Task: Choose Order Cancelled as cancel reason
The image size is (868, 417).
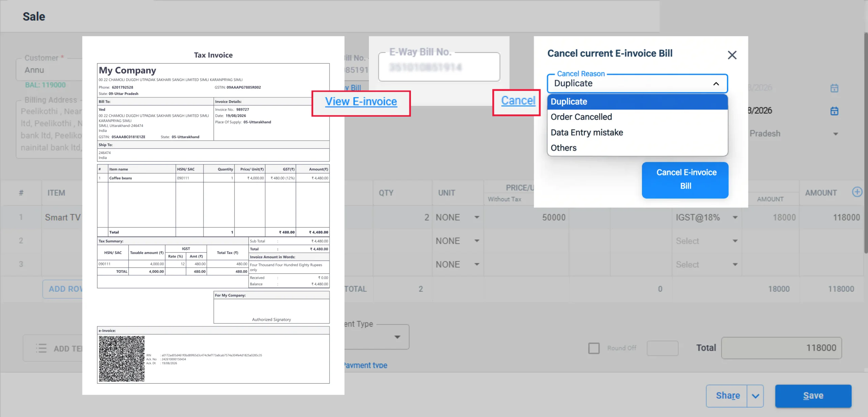Action: point(637,117)
